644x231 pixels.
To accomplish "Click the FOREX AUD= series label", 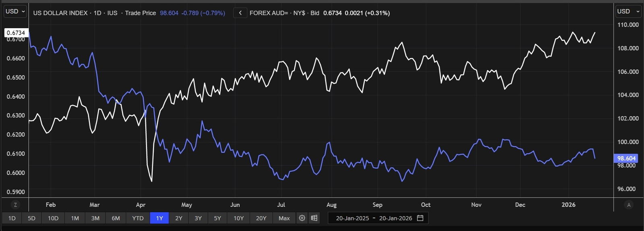I will pos(268,13).
